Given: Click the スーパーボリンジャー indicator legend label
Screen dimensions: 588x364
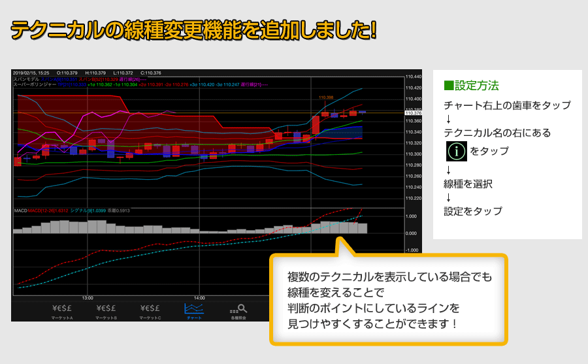Looking at the screenshot, I should pyautogui.click(x=35, y=84).
